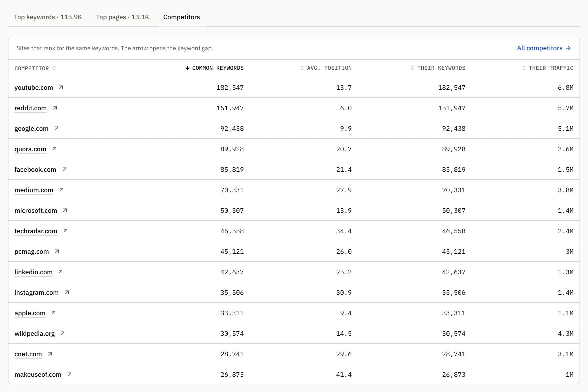Switch to Top pages tab
Screen dimensions: 588x392
pos(122,17)
